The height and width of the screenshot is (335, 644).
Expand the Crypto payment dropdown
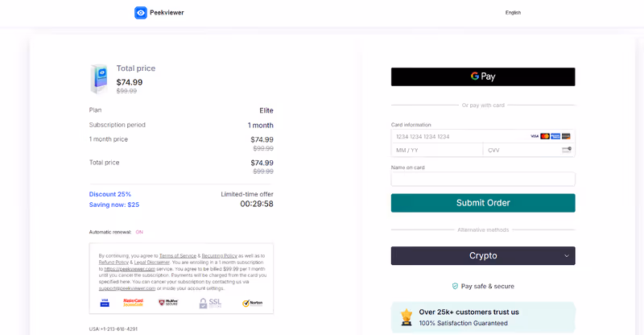click(483, 256)
